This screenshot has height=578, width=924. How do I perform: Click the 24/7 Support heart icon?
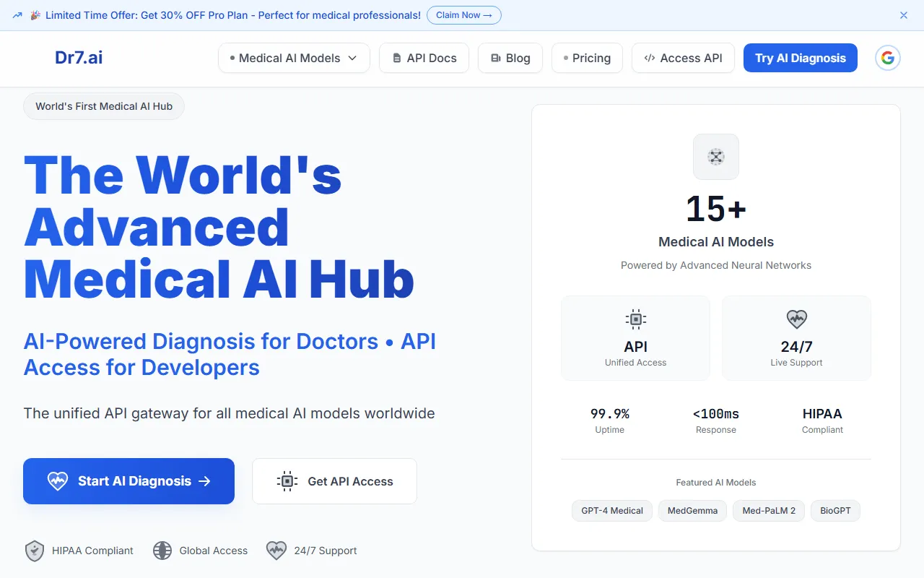click(x=276, y=551)
